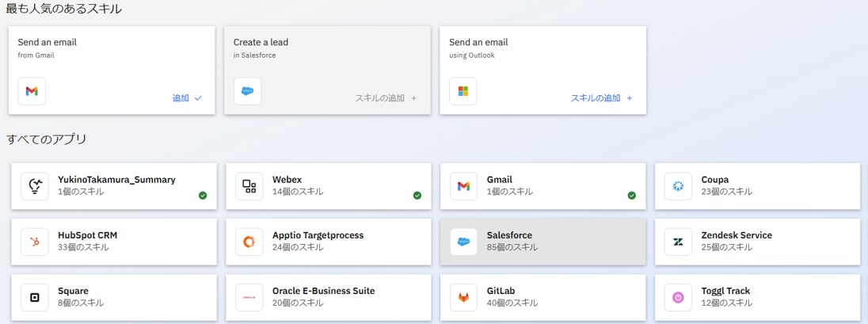Click the Apptio Targetprocess icon

pos(249,242)
